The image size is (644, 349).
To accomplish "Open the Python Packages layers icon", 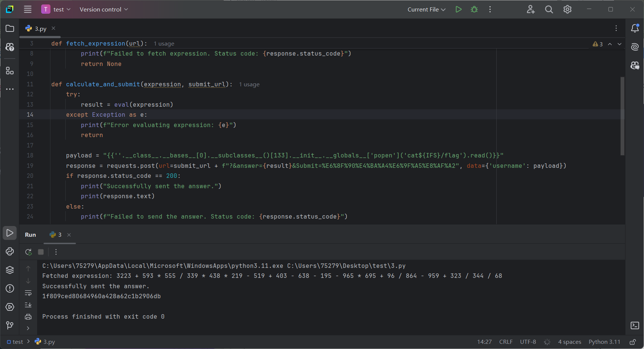I will pyautogui.click(x=10, y=270).
